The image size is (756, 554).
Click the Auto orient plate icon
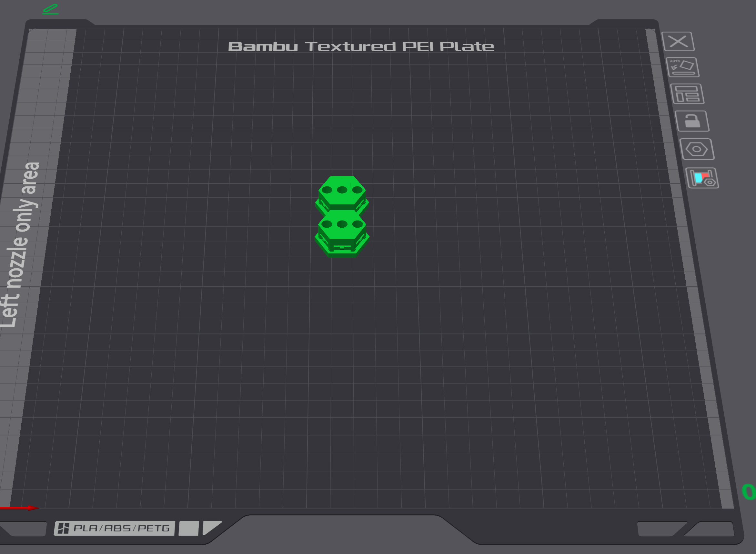[682, 67]
